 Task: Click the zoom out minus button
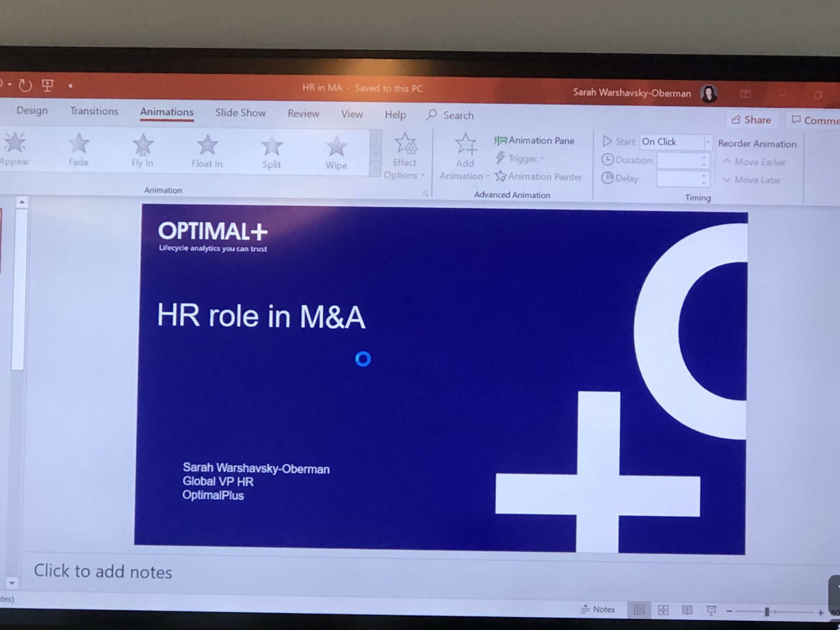pos(729,611)
